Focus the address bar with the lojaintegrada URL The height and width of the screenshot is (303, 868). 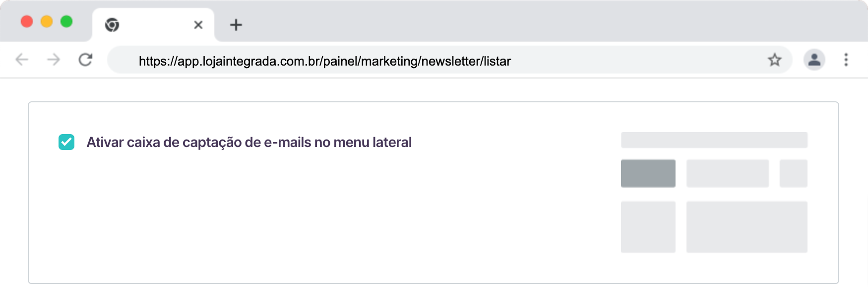click(x=324, y=61)
